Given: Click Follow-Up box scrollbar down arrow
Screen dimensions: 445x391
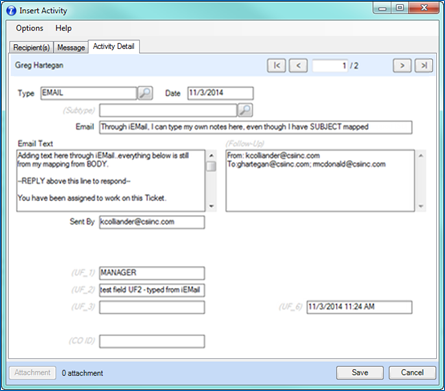Looking at the screenshot, I should (421, 206).
